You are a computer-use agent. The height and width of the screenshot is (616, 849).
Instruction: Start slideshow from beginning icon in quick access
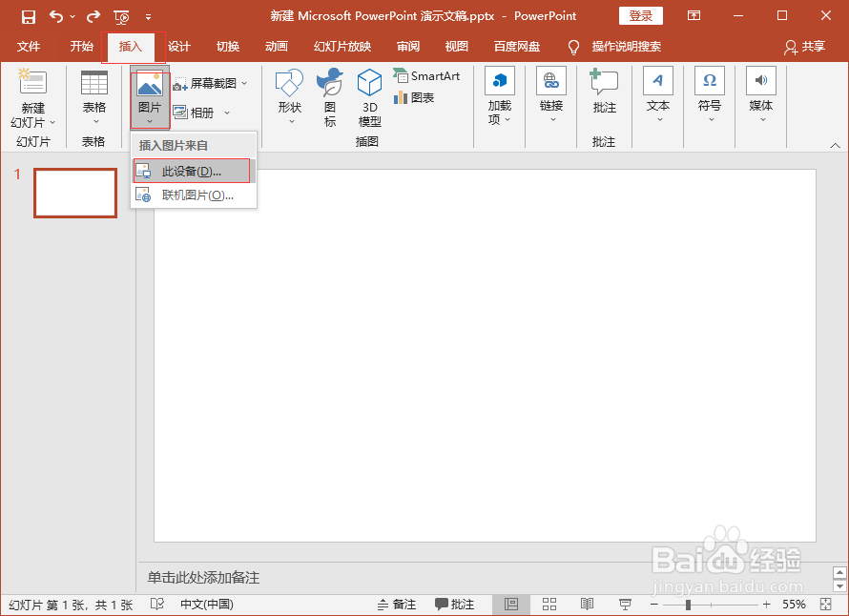122,17
